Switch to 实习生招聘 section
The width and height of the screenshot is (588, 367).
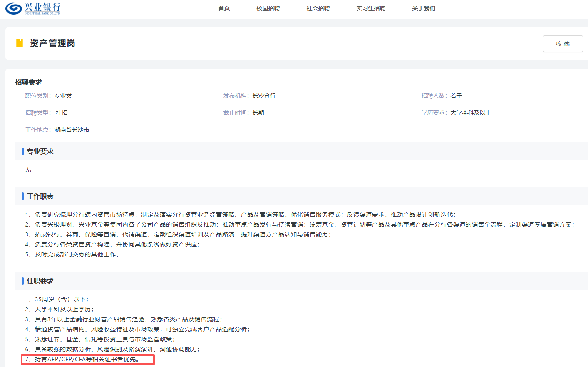[371, 8]
